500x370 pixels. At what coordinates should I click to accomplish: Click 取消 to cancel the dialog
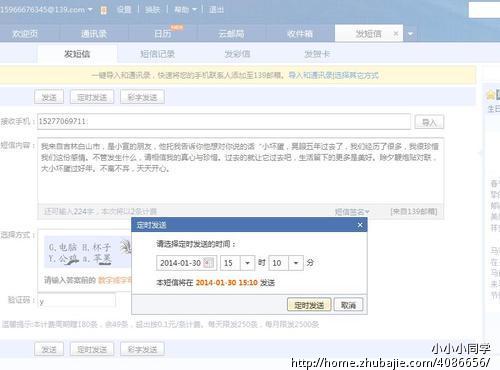pos(348,305)
